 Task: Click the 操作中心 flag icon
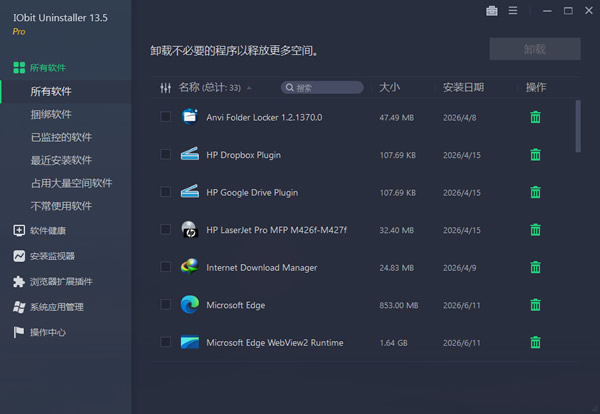[x=19, y=332]
